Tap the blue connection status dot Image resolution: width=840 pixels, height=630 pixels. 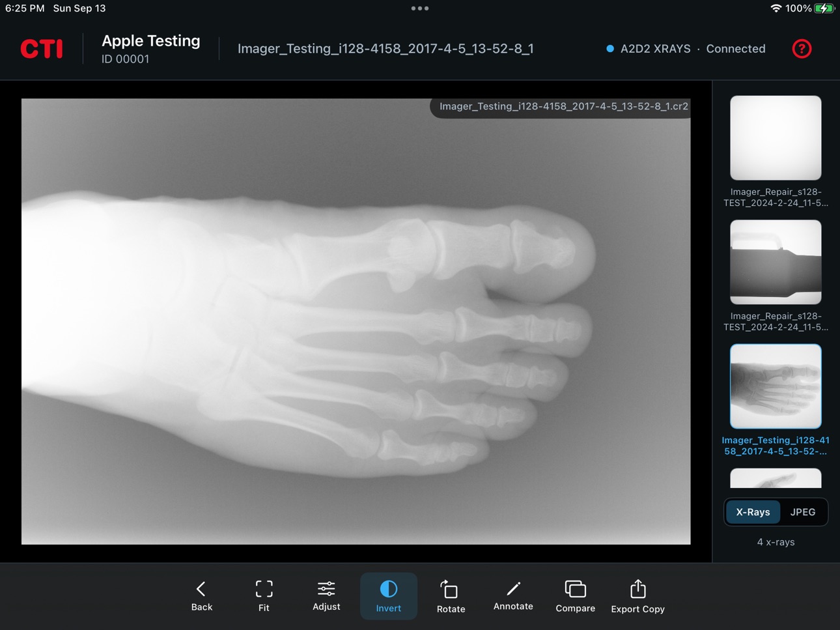click(610, 49)
